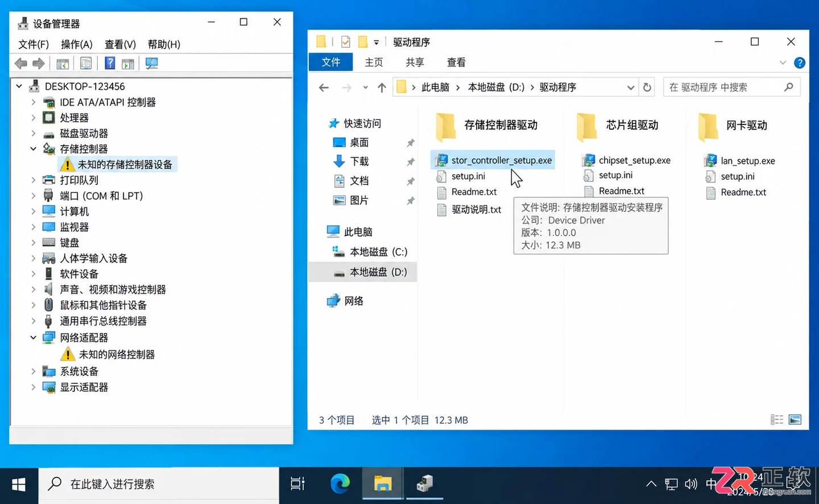
Task: Click the volume speaker icon in system tray
Action: click(691, 484)
